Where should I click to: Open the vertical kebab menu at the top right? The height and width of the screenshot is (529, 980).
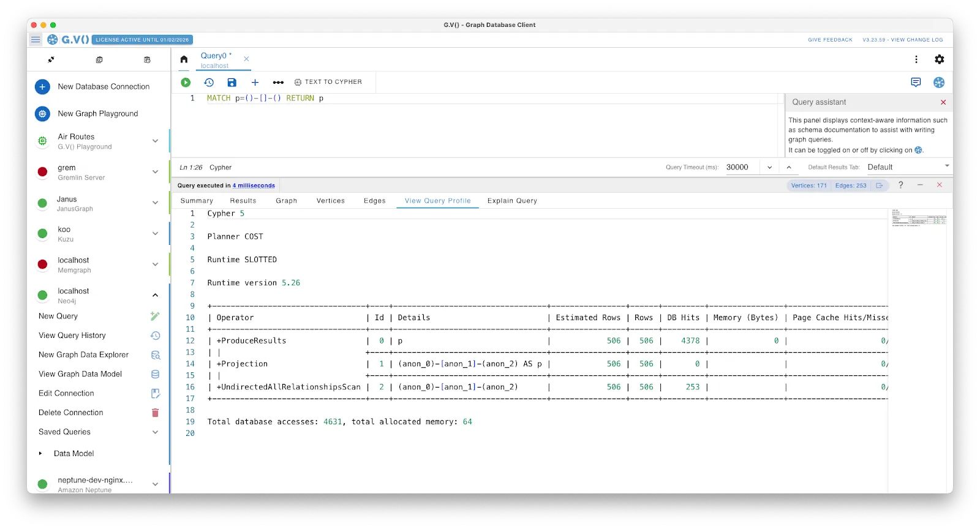pyautogui.click(x=916, y=59)
